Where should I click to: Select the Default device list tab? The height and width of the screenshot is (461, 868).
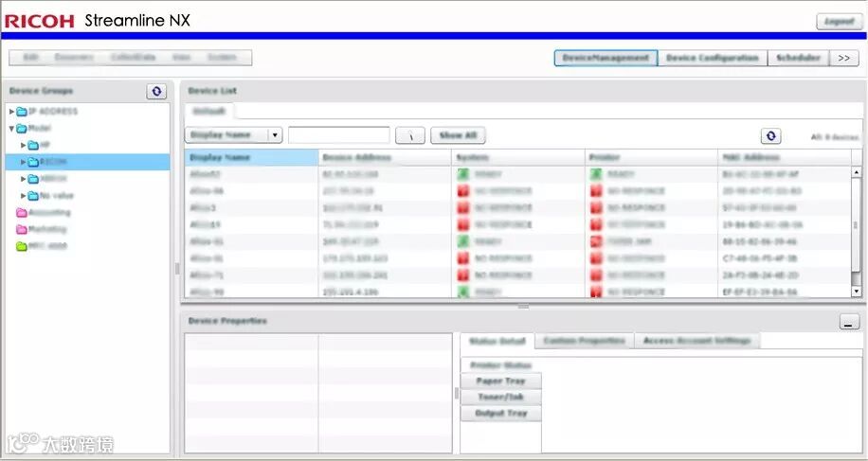[209, 111]
